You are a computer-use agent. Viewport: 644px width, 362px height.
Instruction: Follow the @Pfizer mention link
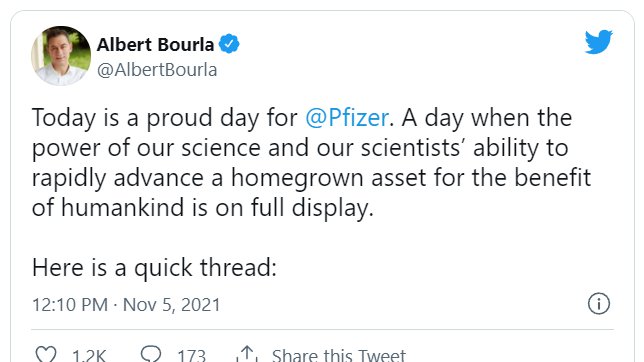347,118
